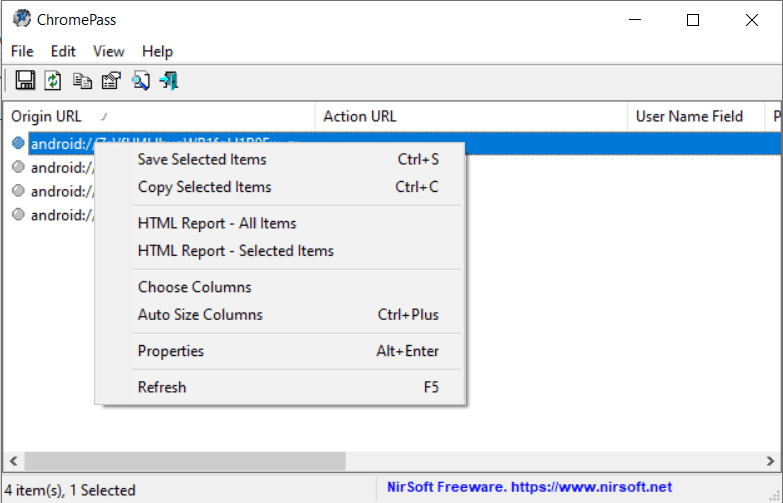
Task: Open the Edit menu
Action: 63,51
